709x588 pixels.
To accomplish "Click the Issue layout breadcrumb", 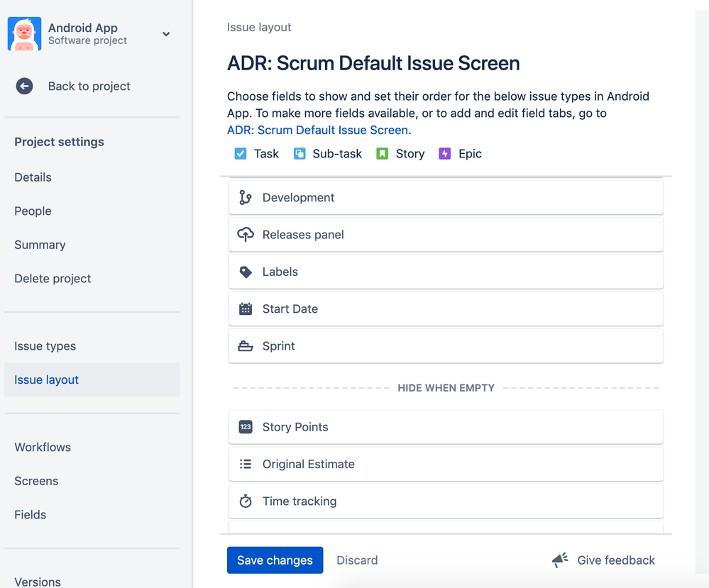I will (x=259, y=27).
